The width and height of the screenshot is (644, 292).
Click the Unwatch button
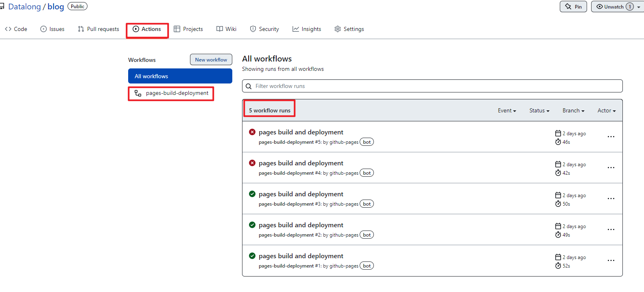click(x=614, y=7)
